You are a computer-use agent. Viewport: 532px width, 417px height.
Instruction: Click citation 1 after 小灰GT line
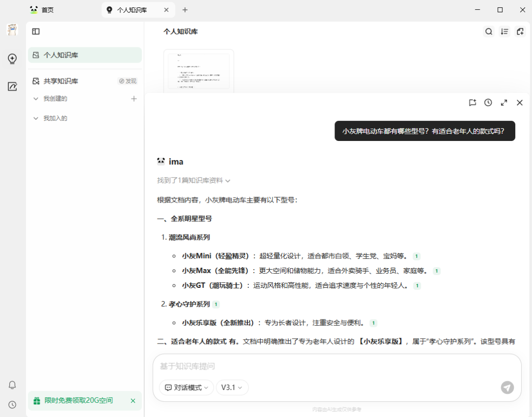[417, 286]
